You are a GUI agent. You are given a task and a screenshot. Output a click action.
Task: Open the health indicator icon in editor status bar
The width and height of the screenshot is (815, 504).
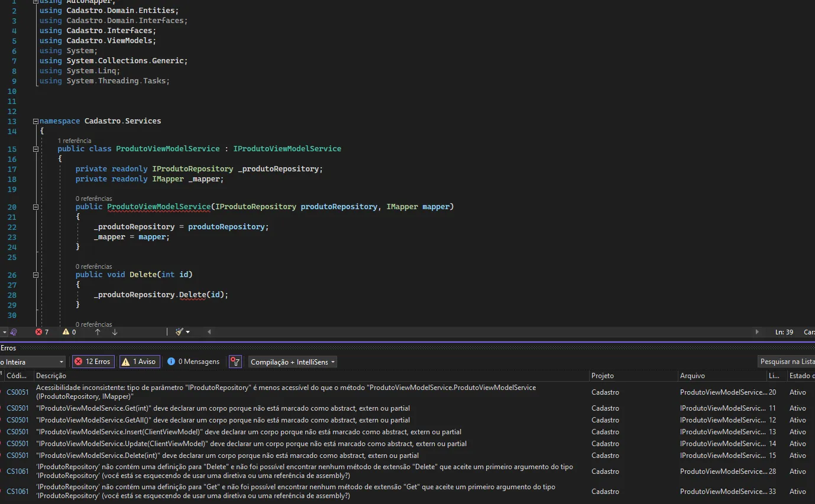point(14,332)
